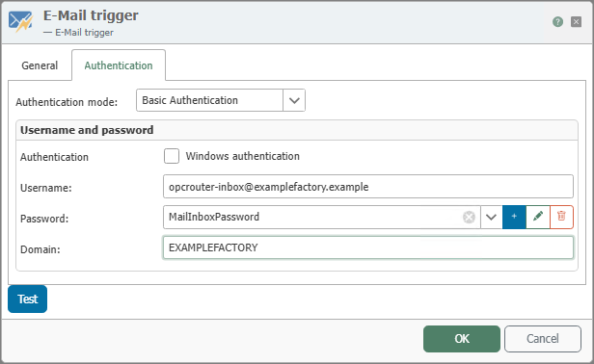Confirm with the OK button
This screenshot has height=364, width=594.
462,339
